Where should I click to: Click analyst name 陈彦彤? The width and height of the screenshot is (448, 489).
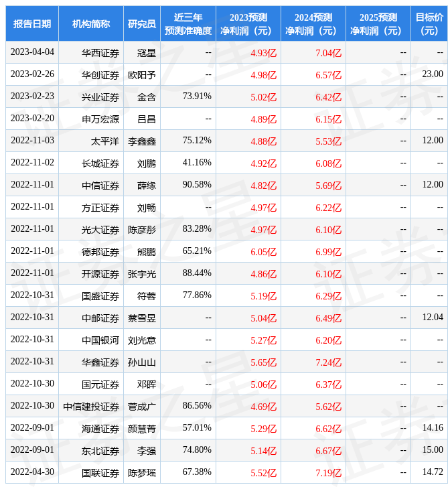coord(142,230)
